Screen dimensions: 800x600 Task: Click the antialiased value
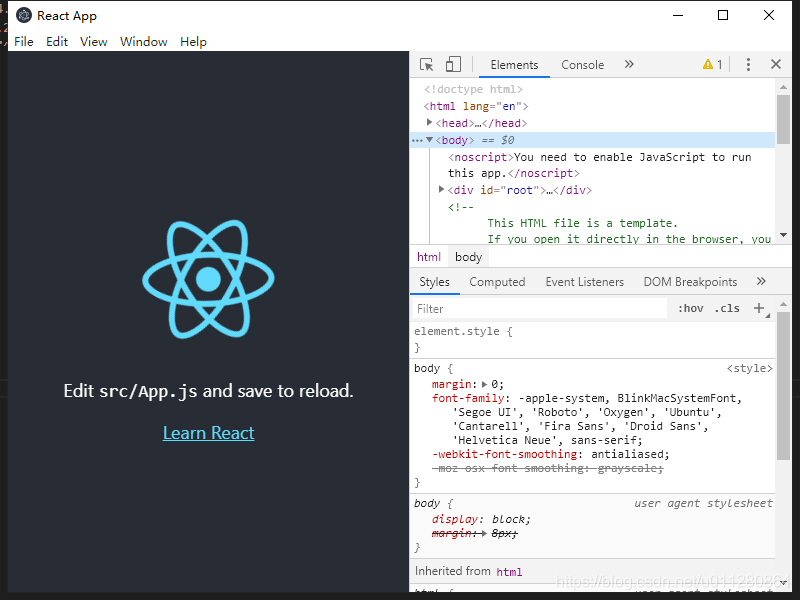[627, 454]
